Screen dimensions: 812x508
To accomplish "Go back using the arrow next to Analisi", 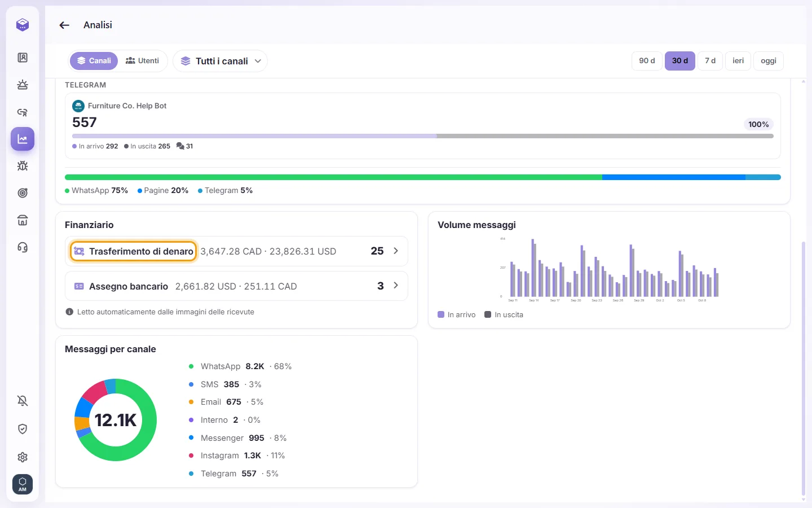I will [x=64, y=25].
